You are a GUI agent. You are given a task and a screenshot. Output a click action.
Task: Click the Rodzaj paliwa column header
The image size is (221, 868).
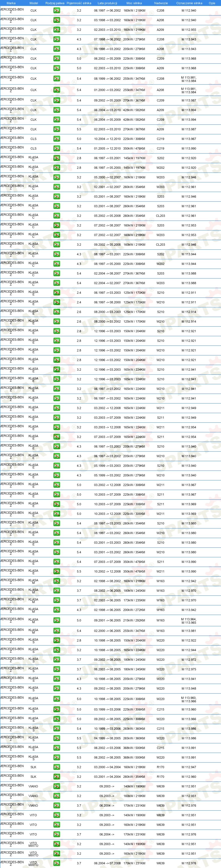(x=55, y=3)
